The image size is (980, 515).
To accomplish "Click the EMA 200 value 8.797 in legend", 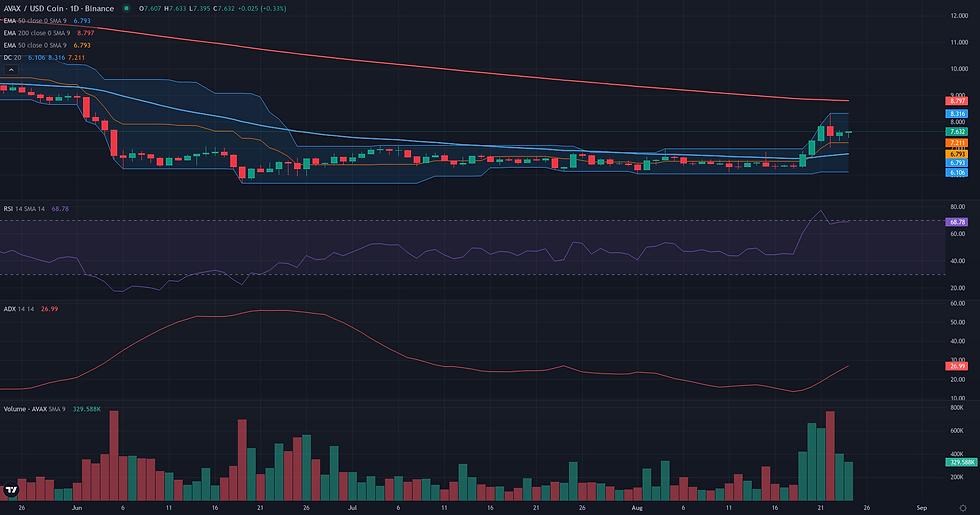I will [86, 33].
